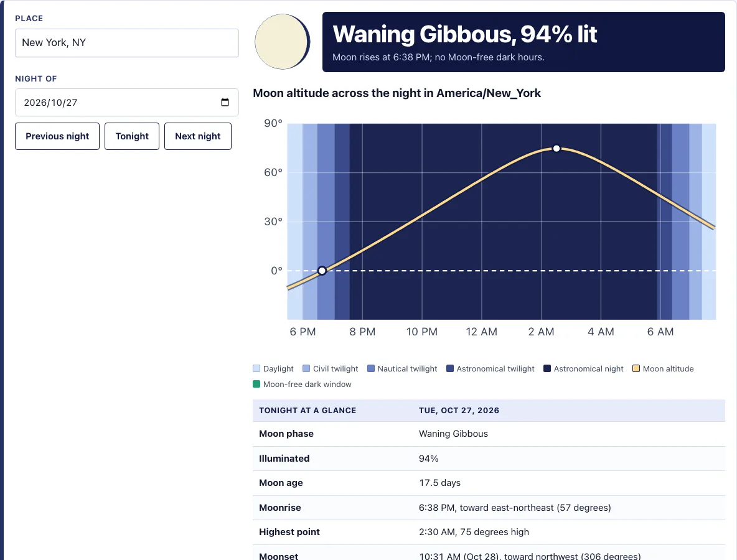737x560 pixels.
Task: Click the Daylight legend swatch
Action: (x=256, y=368)
